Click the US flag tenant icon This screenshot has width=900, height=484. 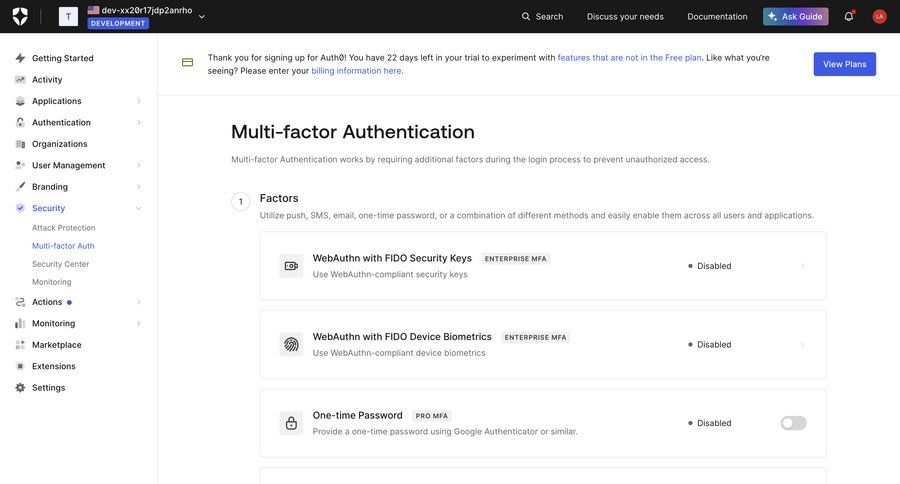pos(94,10)
